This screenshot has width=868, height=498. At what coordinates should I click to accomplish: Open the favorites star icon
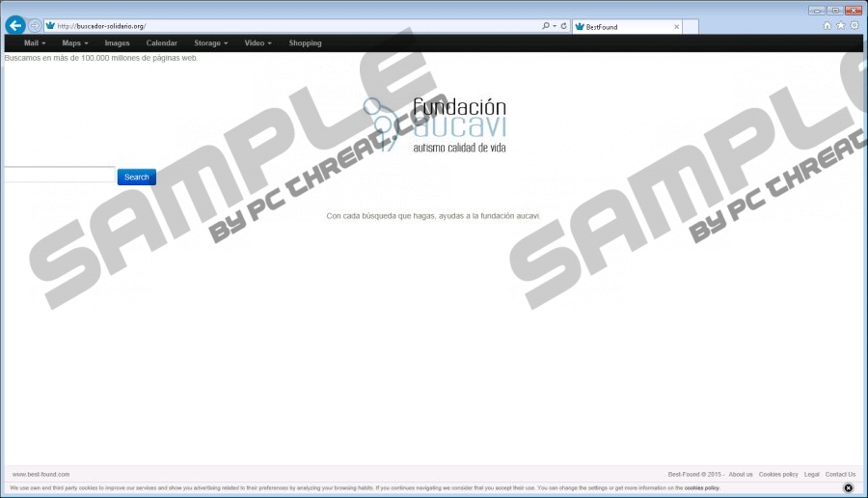841,26
